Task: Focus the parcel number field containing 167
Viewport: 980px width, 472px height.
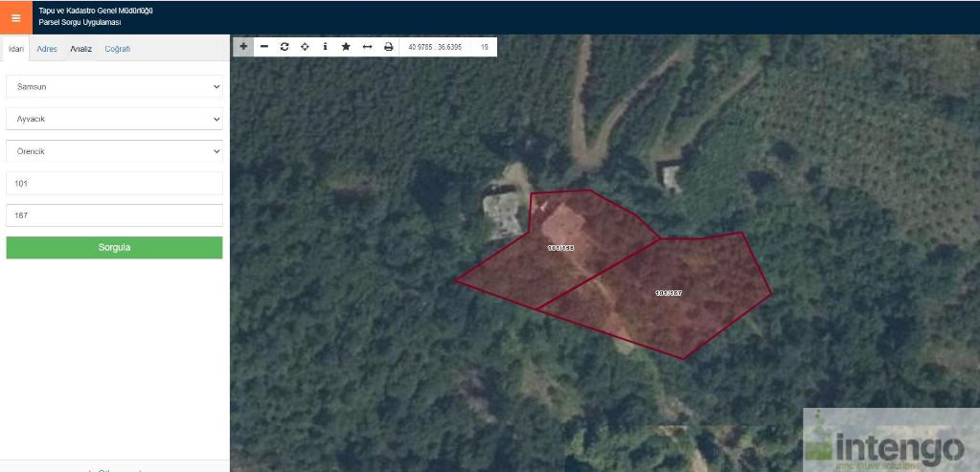Action: click(114, 215)
